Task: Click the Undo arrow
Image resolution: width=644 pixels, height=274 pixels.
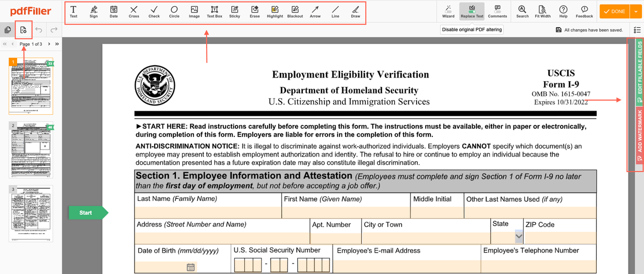Action: coord(39,30)
